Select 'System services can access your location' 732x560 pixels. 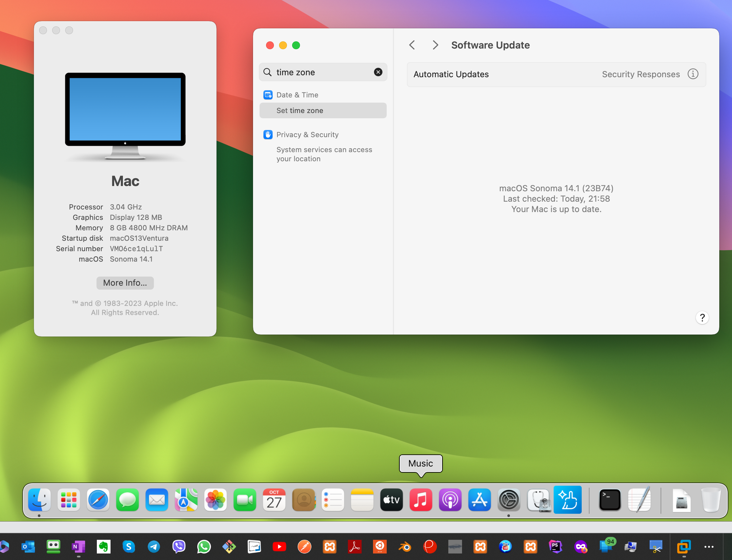(324, 154)
